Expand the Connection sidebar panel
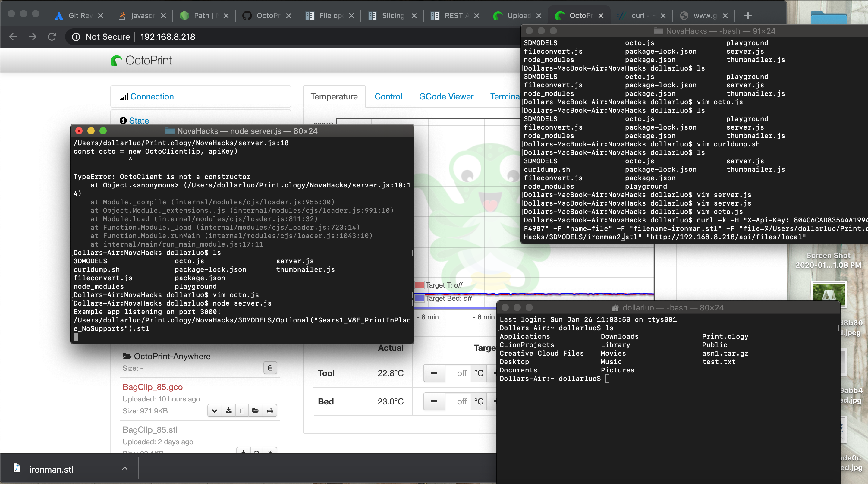This screenshot has width=868, height=484. click(152, 97)
